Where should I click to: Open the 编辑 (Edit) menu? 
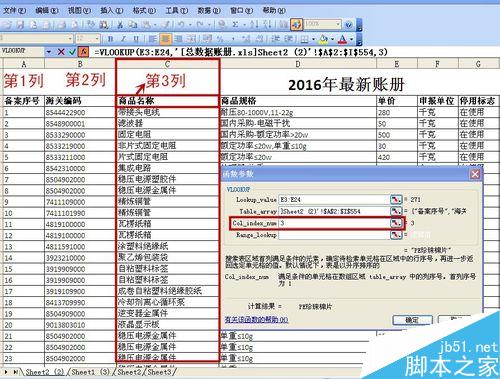tap(47, 10)
